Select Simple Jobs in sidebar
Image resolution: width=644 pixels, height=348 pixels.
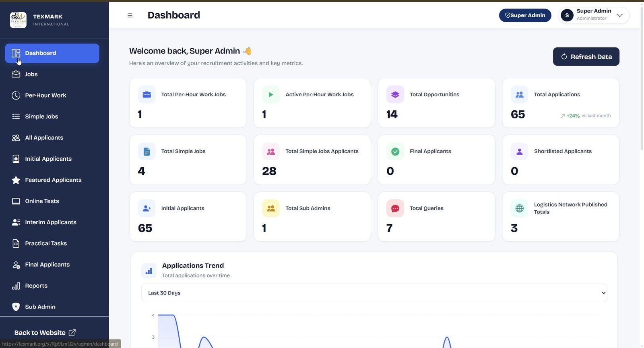[52, 116]
